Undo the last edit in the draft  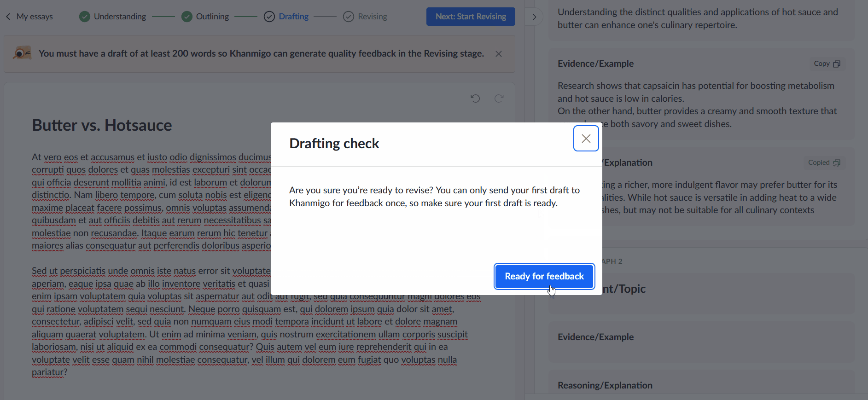475,98
